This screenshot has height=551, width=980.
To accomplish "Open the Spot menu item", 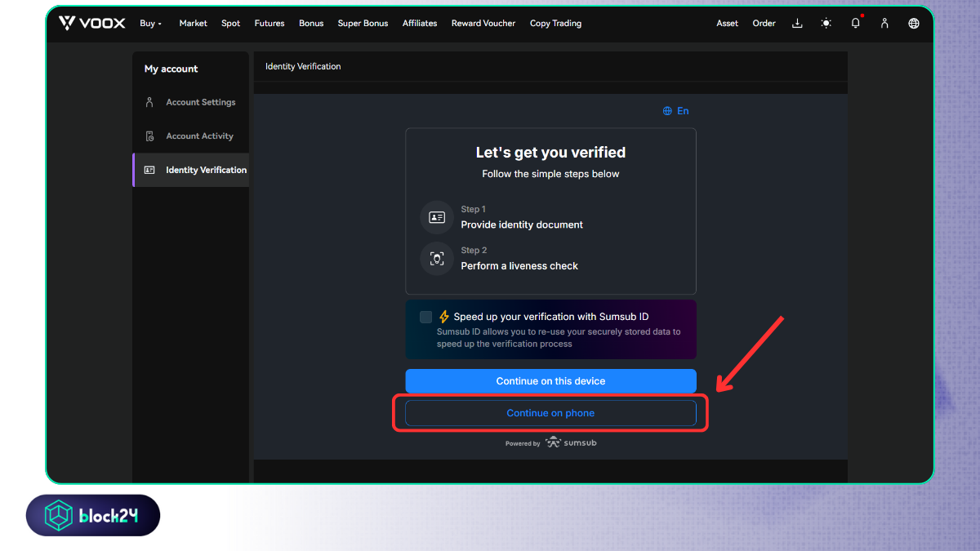I will tap(231, 24).
